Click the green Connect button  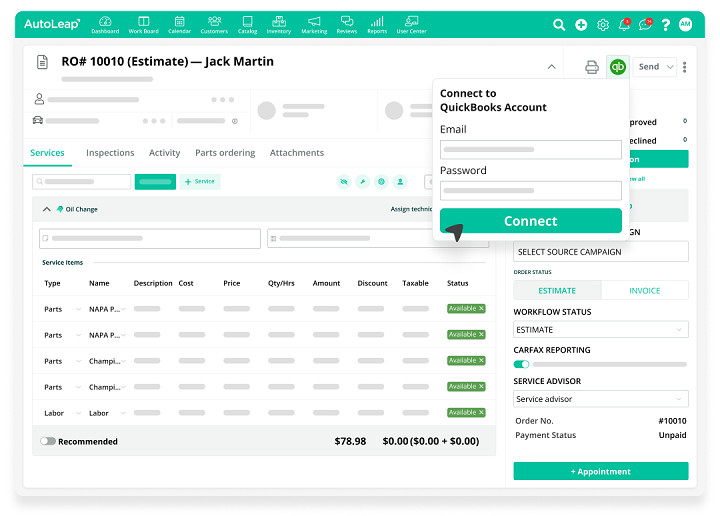pos(530,221)
